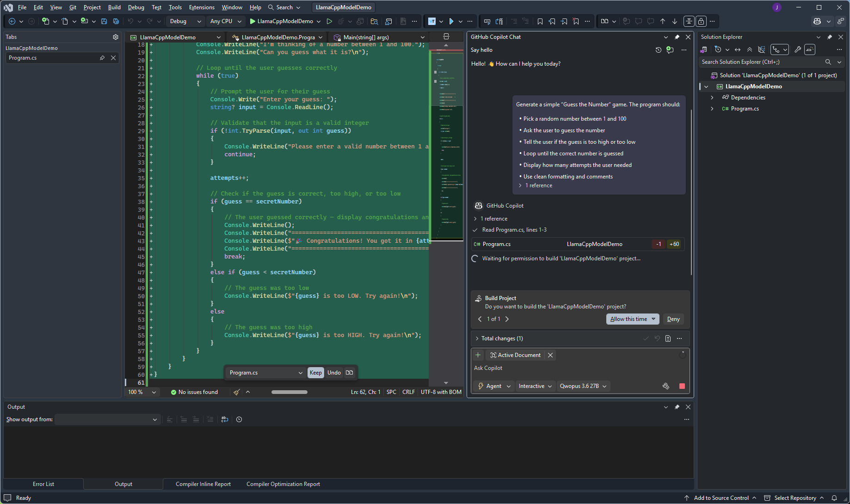The image size is (850, 504).
Task: Click Solution Explorer Properties wrench icon
Action: (798, 49)
